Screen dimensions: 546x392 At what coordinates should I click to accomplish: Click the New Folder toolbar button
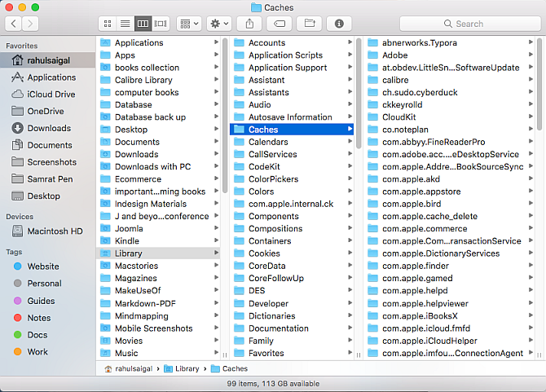[308, 24]
